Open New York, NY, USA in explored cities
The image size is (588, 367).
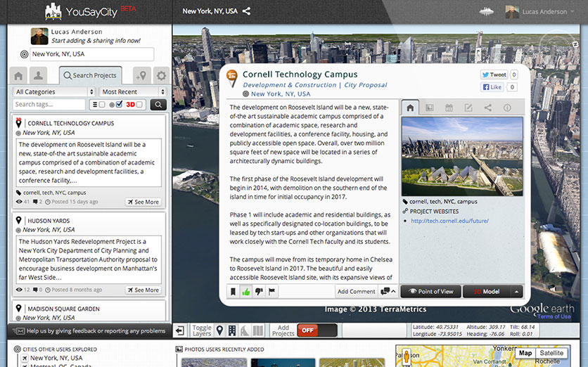[x=56, y=358]
